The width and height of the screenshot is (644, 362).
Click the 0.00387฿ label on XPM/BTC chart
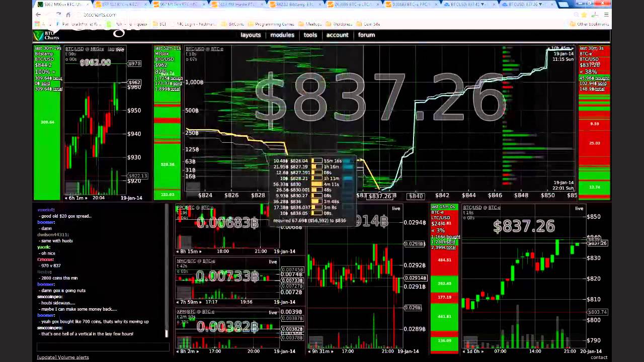coord(292,318)
